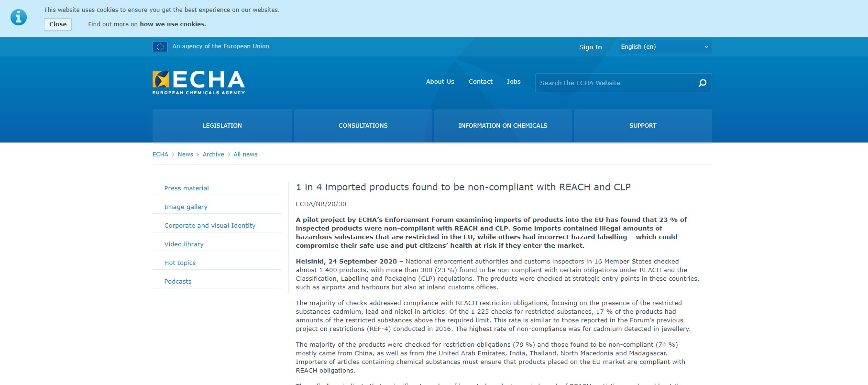Viewport: 868px width, 385px height.
Task: Click Sign In
Action: coord(590,47)
